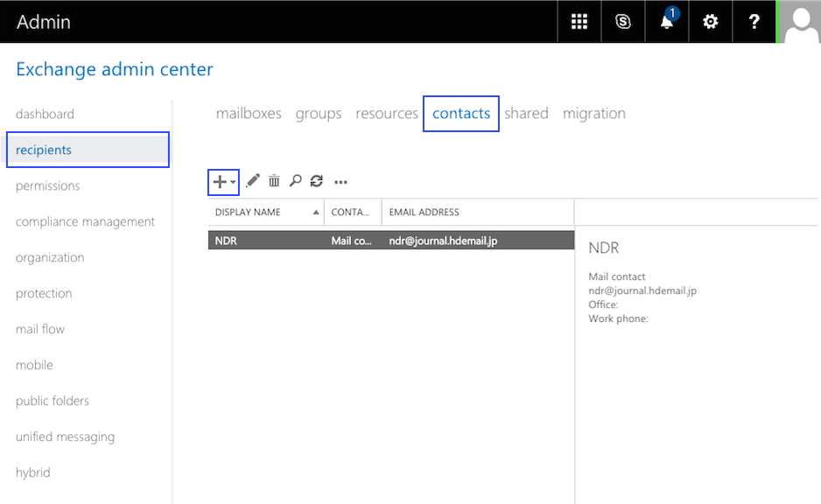Open the notifications bell
The height and width of the screenshot is (504, 821).
click(x=667, y=22)
